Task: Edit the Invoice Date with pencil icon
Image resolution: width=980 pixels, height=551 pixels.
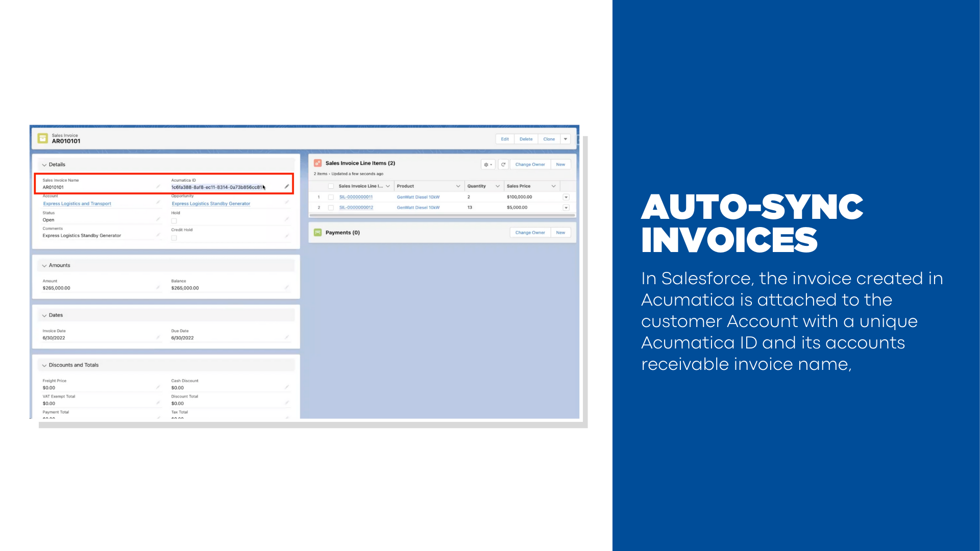Action: (x=158, y=337)
